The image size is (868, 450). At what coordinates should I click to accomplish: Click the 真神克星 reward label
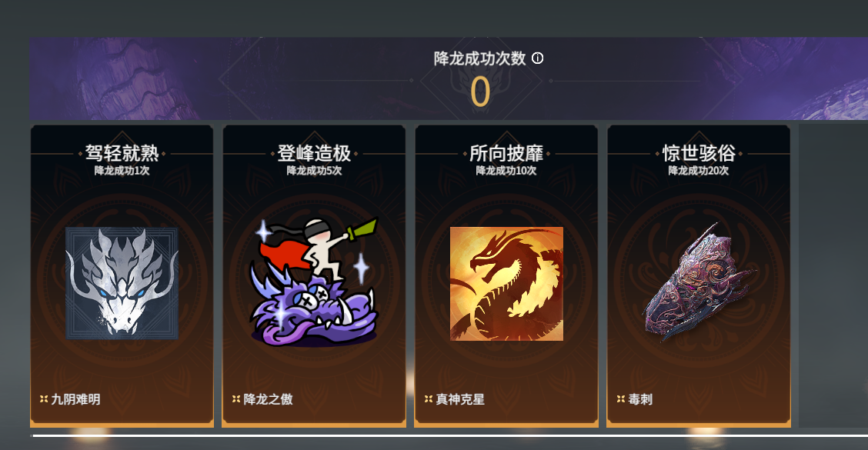[460, 399]
